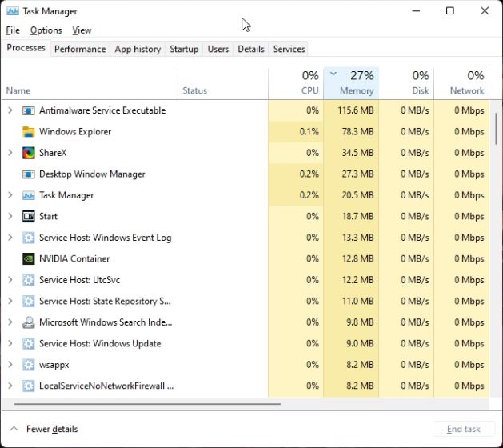This screenshot has height=448, width=503.
Task: Expand Service Host: Windows Update
Action: click(x=10, y=344)
